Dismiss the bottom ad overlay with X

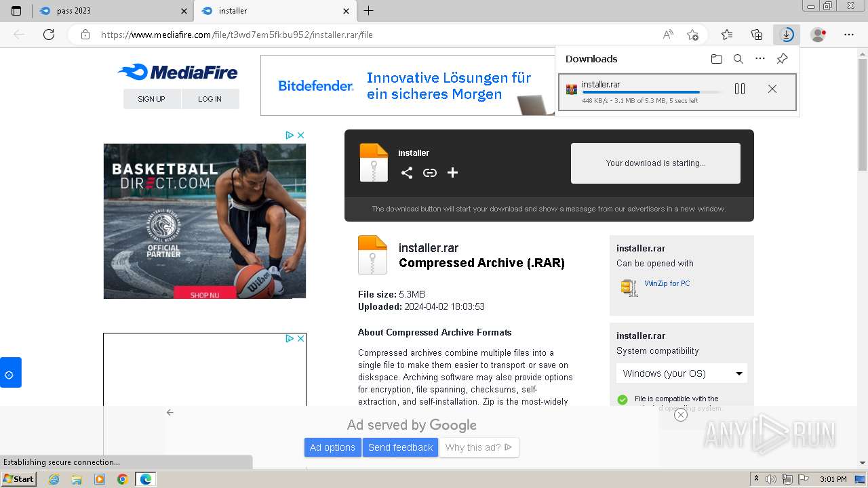click(681, 415)
